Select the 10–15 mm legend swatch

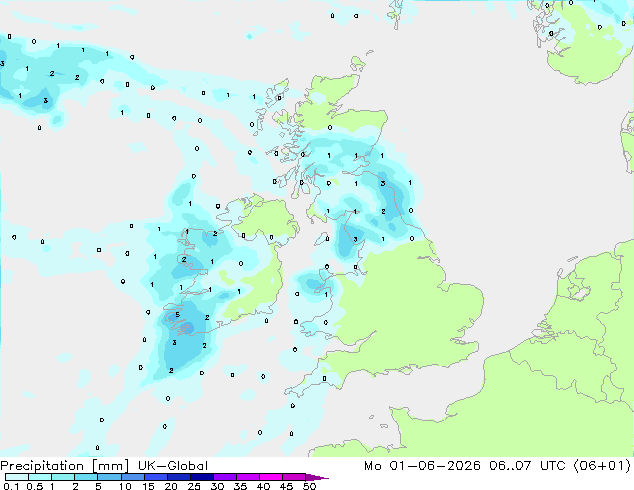(132, 477)
